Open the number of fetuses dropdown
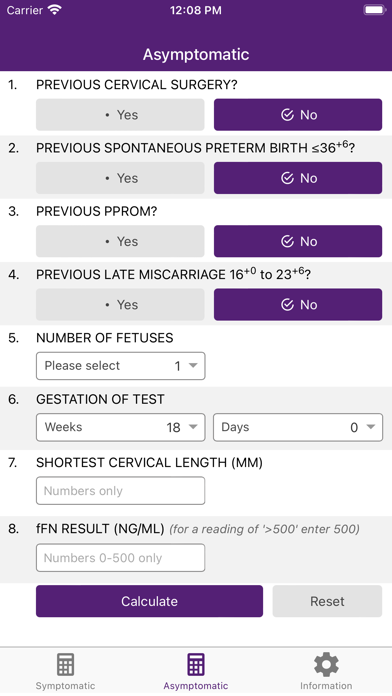Image resolution: width=392 pixels, height=696 pixels. pos(121,366)
